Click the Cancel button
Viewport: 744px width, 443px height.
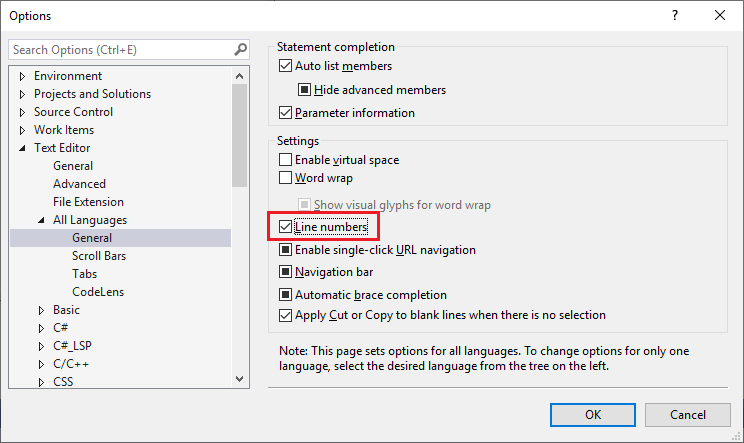click(x=688, y=415)
